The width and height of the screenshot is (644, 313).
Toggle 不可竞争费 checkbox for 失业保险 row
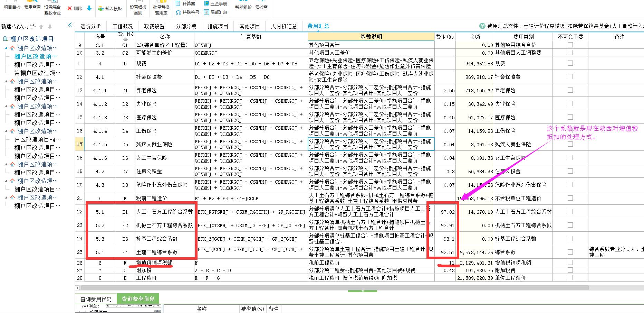pyautogui.click(x=570, y=104)
